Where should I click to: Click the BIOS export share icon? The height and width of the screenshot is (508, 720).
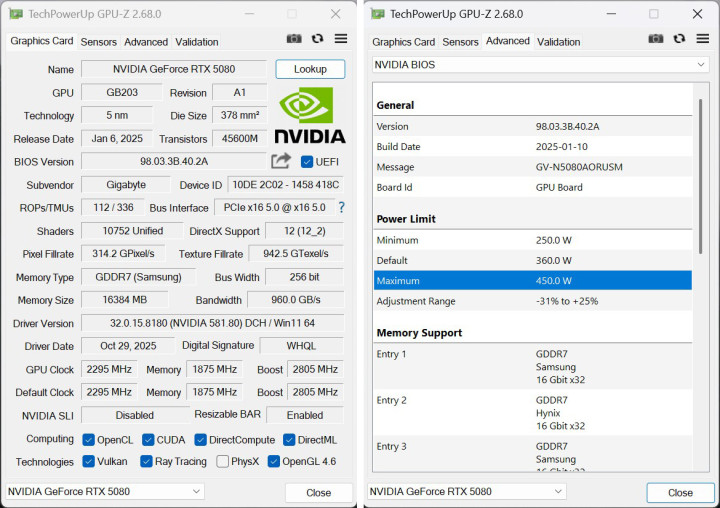click(281, 161)
